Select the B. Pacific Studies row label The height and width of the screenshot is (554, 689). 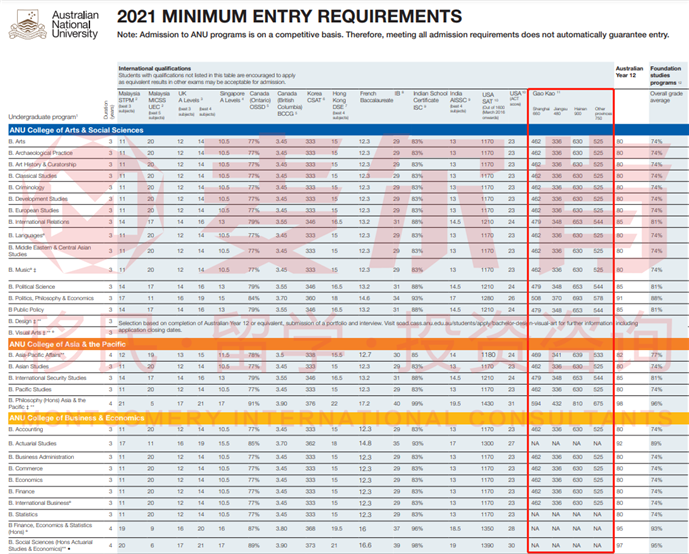[30, 389]
